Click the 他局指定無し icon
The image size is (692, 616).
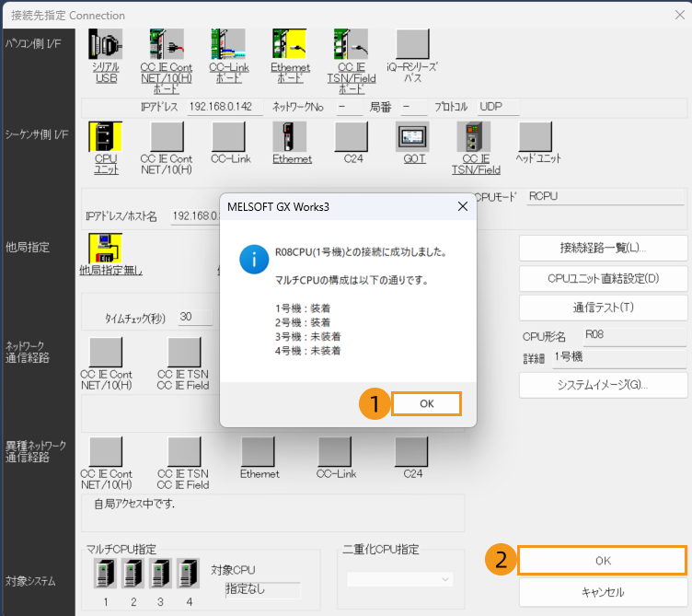tap(106, 248)
